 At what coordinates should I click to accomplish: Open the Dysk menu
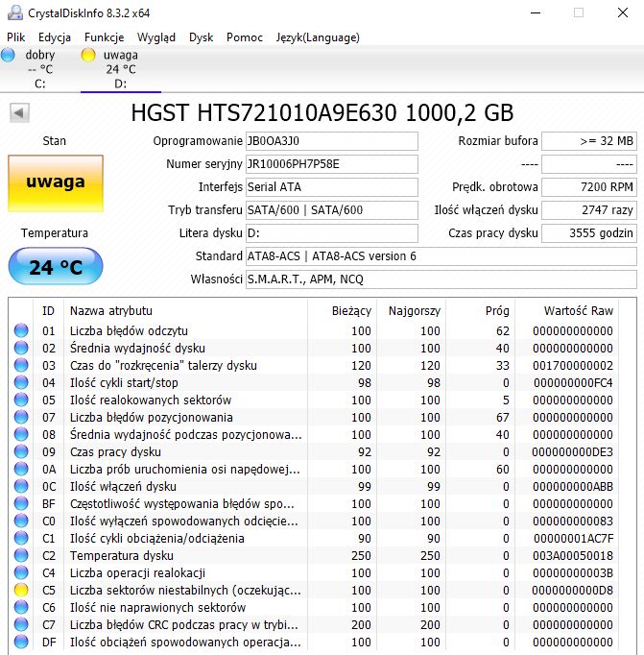pyautogui.click(x=201, y=37)
